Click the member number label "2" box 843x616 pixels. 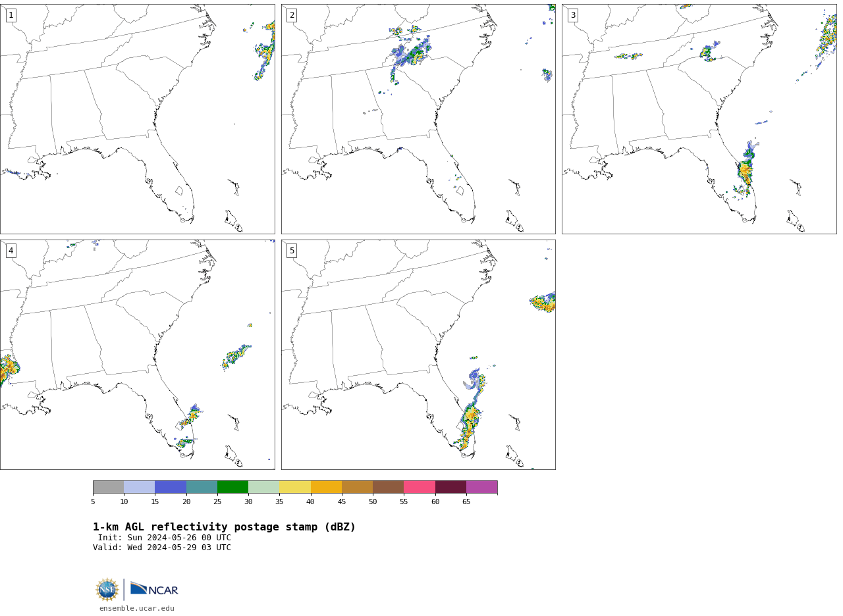tap(292, 15)
